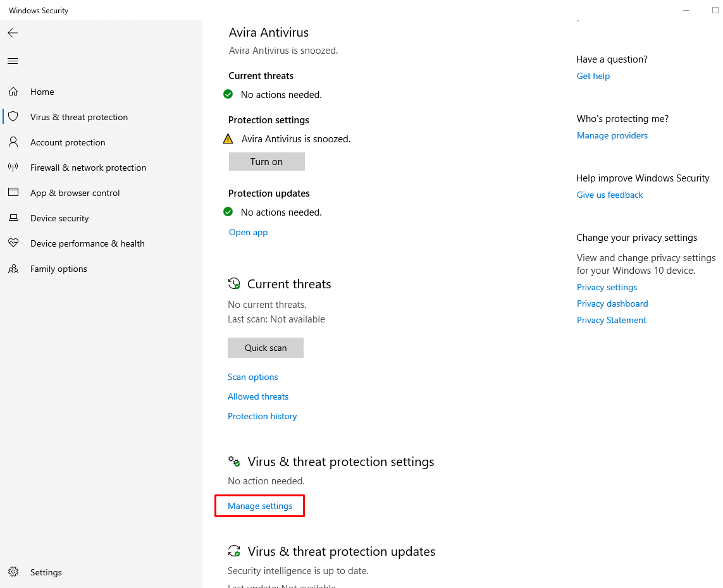This screenshot has width=723, height=588.
Task: Open Scan options
Action: [x=252, y=376]
